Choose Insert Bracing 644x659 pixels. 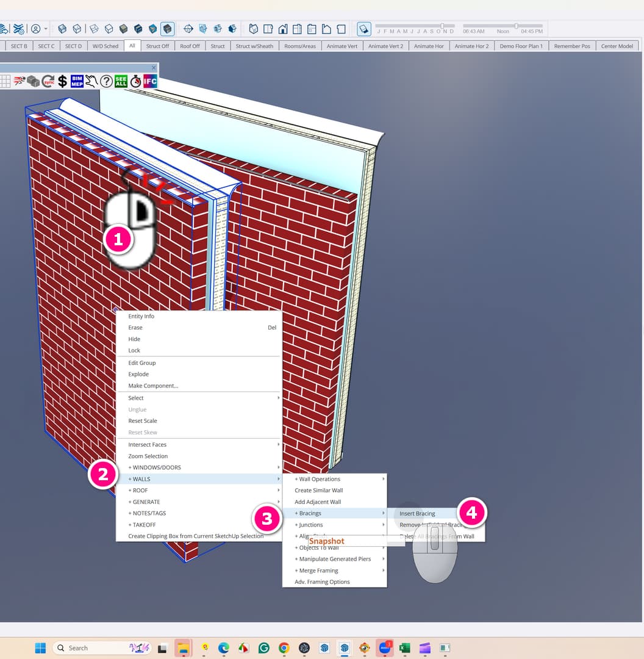point(417,513)
